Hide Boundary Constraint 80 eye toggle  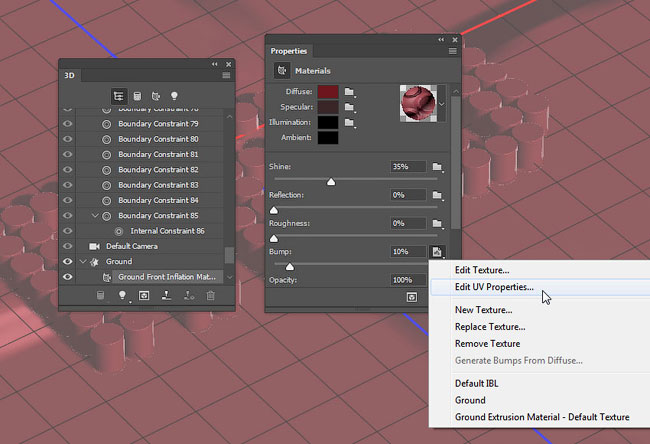68,139
